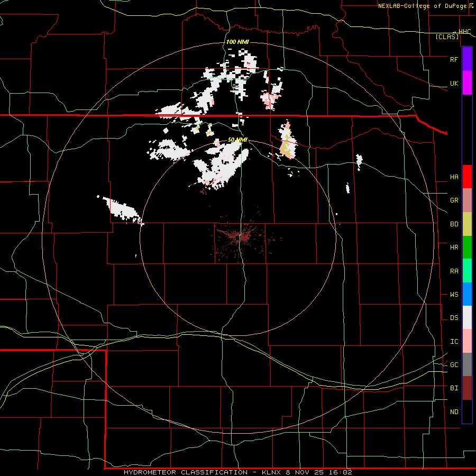Click the HHC product label

[x=464, y=32]
